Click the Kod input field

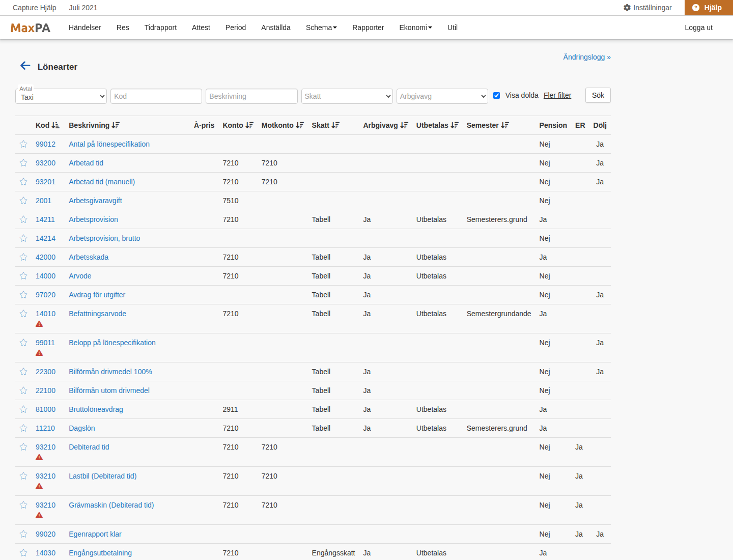point(156,96)
